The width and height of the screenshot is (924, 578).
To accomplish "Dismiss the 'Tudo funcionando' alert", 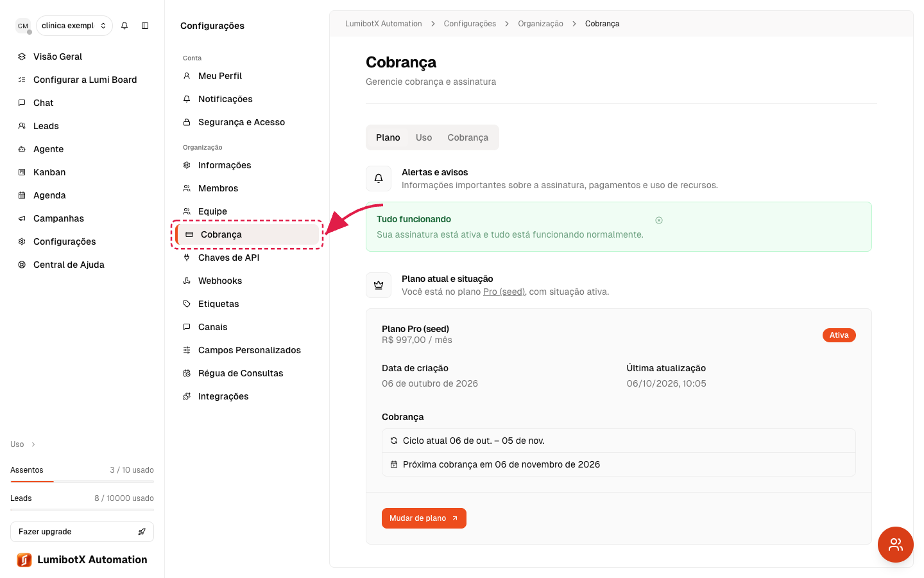I will pyautogui.click(x=659, y=220).
